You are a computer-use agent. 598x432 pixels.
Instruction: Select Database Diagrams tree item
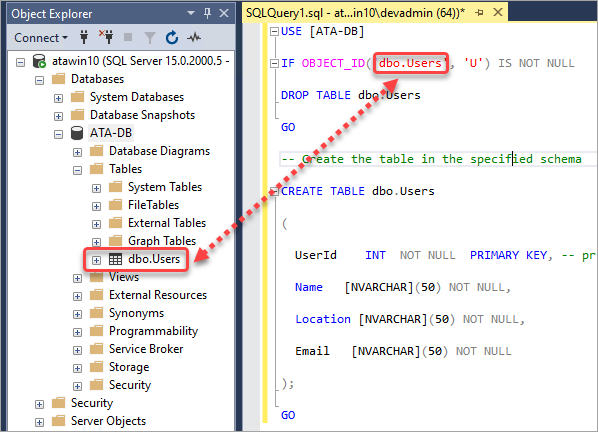[159, 151]
